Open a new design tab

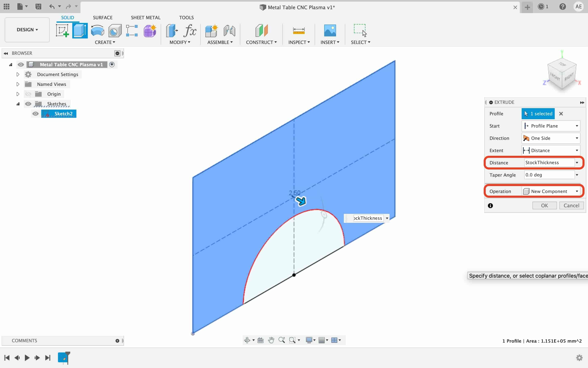click(x=527, y=7)
